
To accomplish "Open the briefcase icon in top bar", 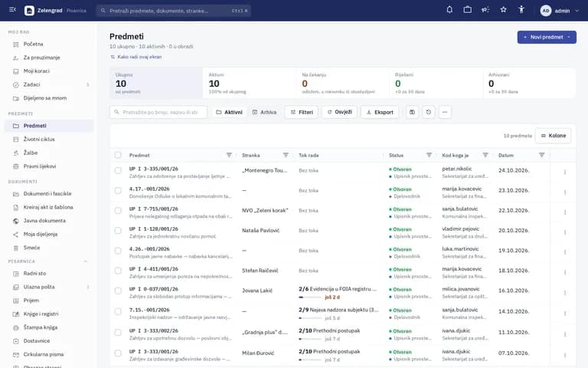I will tap(467, 10).
